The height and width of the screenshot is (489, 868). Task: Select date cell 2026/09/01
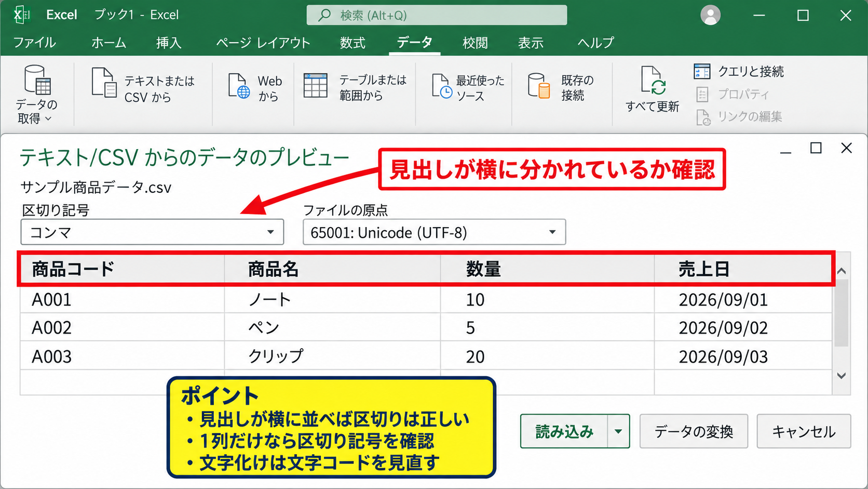[743, 299]
